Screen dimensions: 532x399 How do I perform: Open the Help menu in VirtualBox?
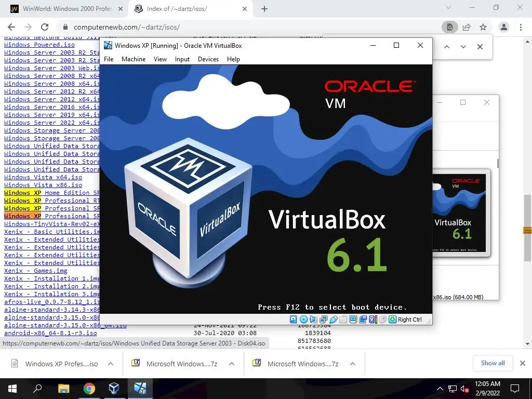coord(233,59)
